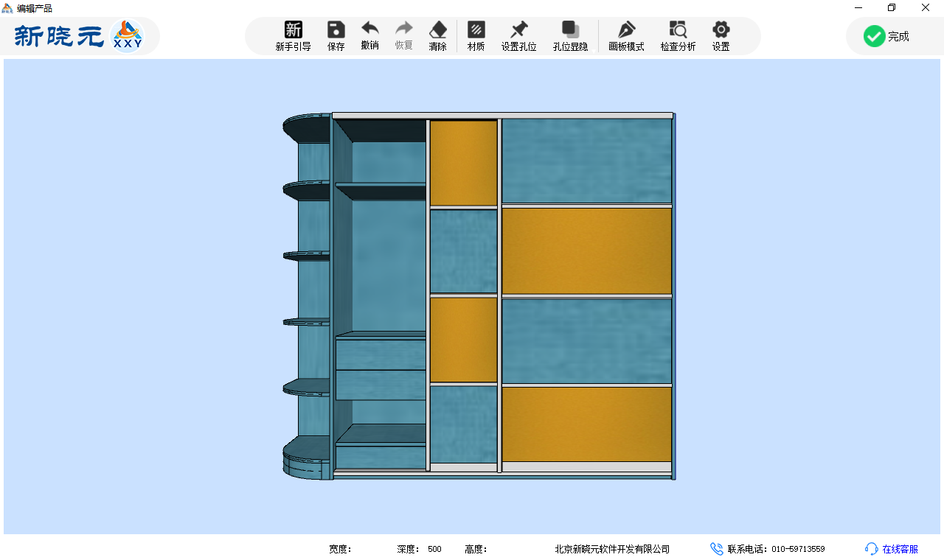Select the bottom-right orange sliding panel
The width and height of the screenshot is (944, 560).
(x=586, y=424)
